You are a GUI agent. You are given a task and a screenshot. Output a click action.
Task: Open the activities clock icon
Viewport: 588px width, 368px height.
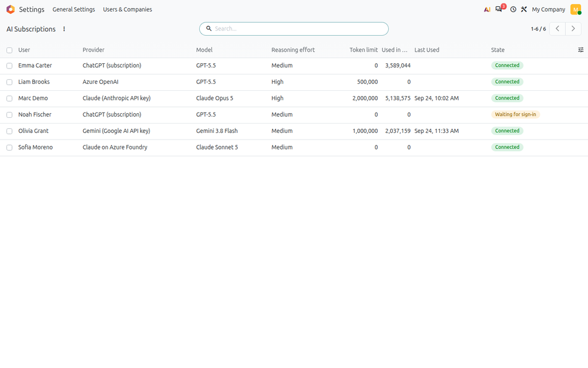[513, 9]
